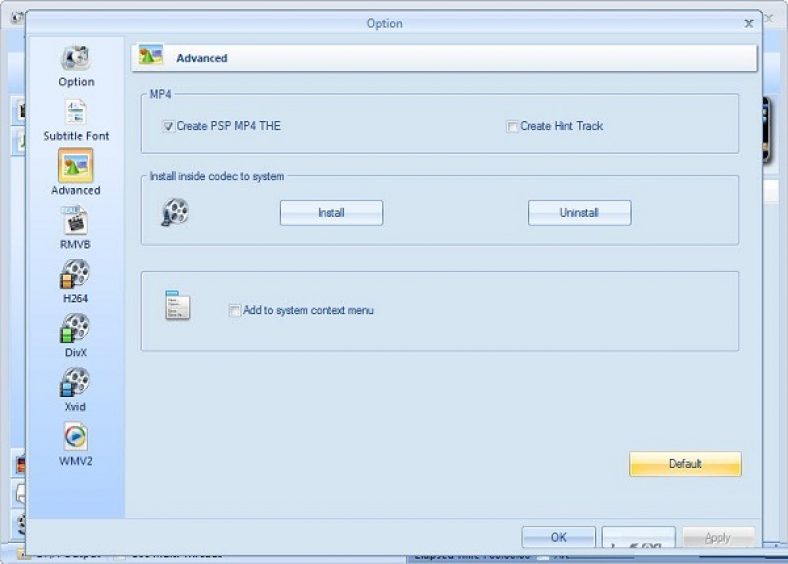Open the Subtitle Font settings page
Screen dimensions: 788x564
(x=76, y=121)
